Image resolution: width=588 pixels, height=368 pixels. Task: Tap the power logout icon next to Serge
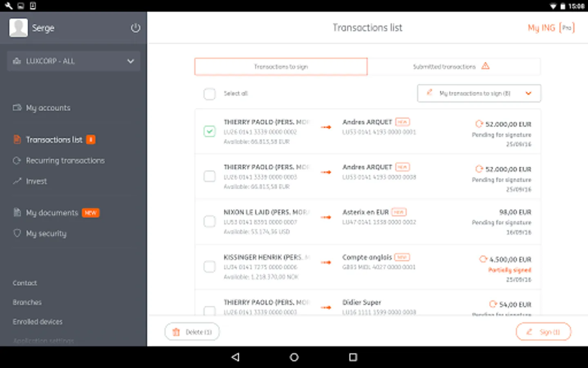coord(136,28)
